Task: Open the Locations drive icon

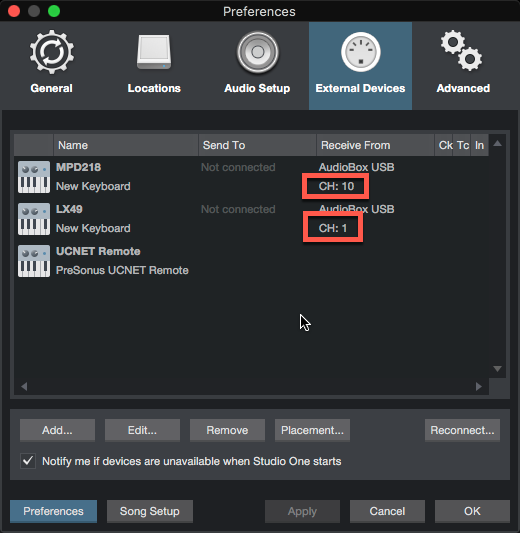Action: (x=154, y=52)
